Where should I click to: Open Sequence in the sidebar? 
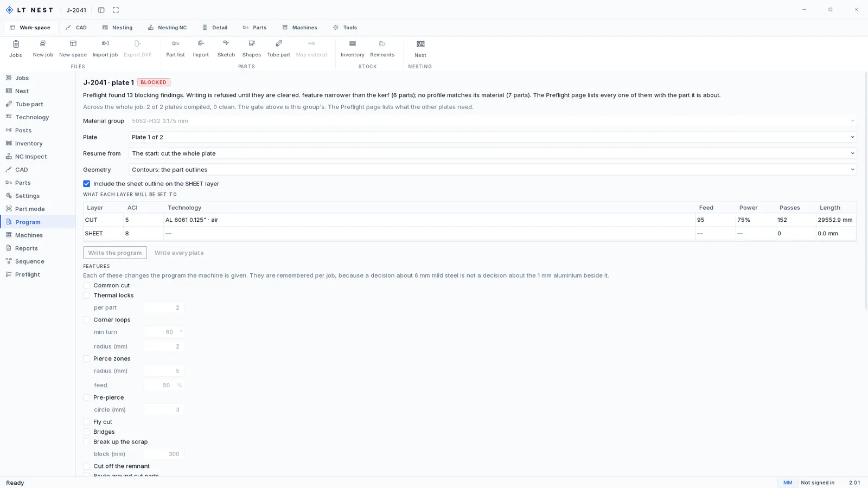click(x=38, y=261)
